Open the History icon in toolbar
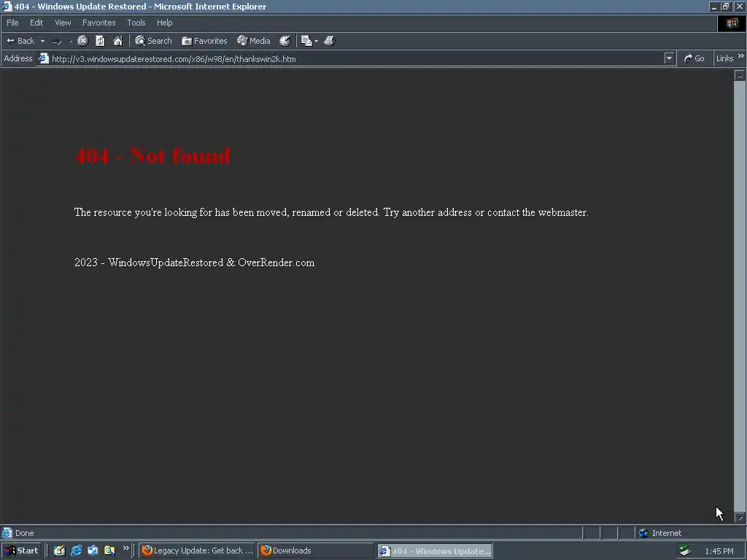 tap(285, 41)
